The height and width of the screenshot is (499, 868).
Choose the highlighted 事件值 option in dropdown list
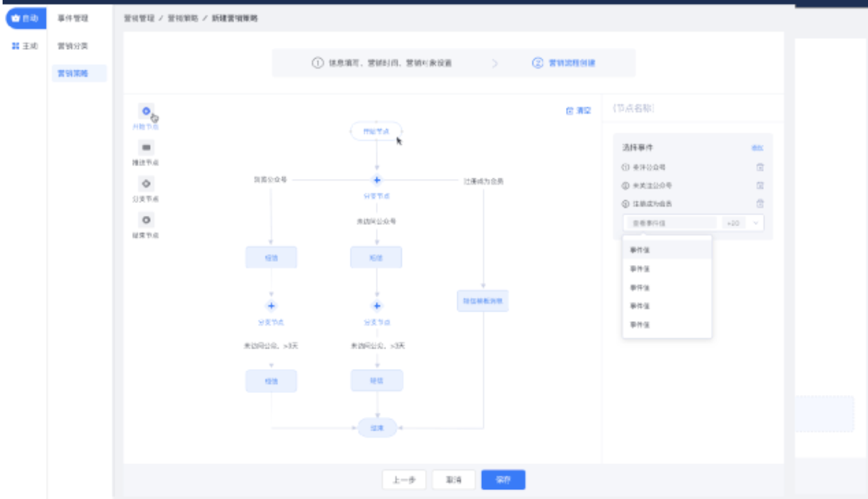click(667, 249)
